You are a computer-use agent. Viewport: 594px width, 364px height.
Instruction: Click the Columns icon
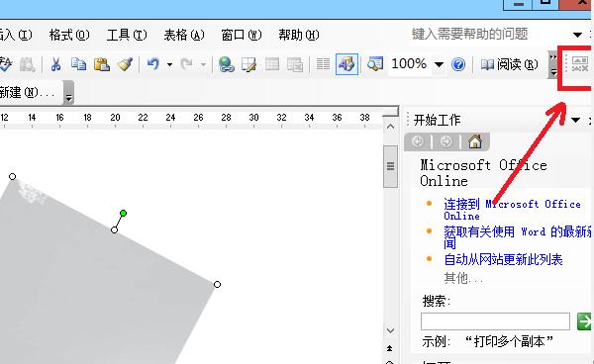tap(323, 64)
